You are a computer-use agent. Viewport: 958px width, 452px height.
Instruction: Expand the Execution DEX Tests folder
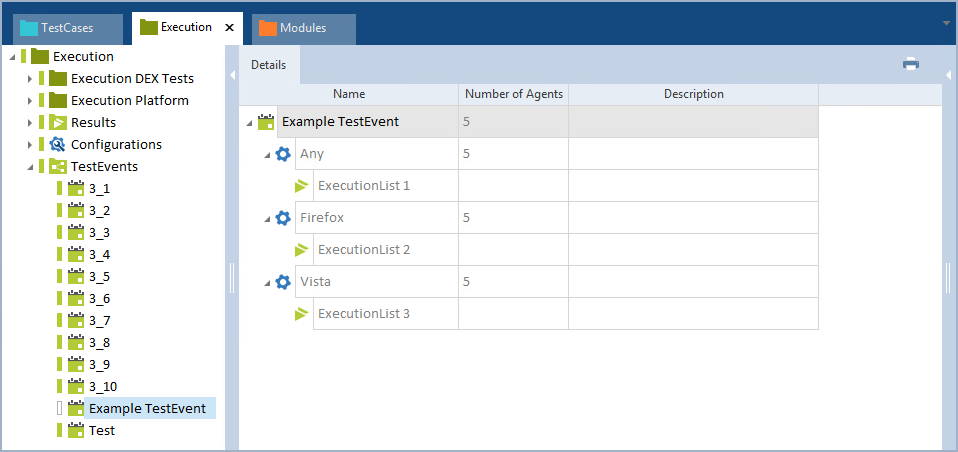(30, 78)
